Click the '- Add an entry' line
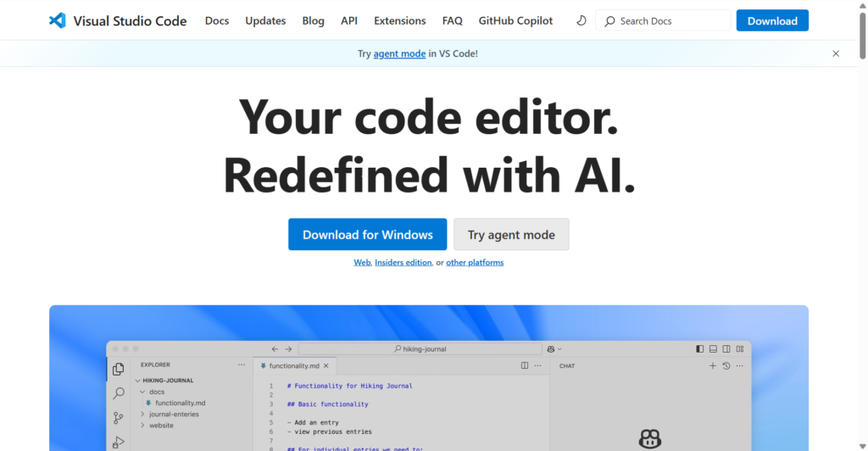This screenshot has height=451, width=868. pos(313,422)
